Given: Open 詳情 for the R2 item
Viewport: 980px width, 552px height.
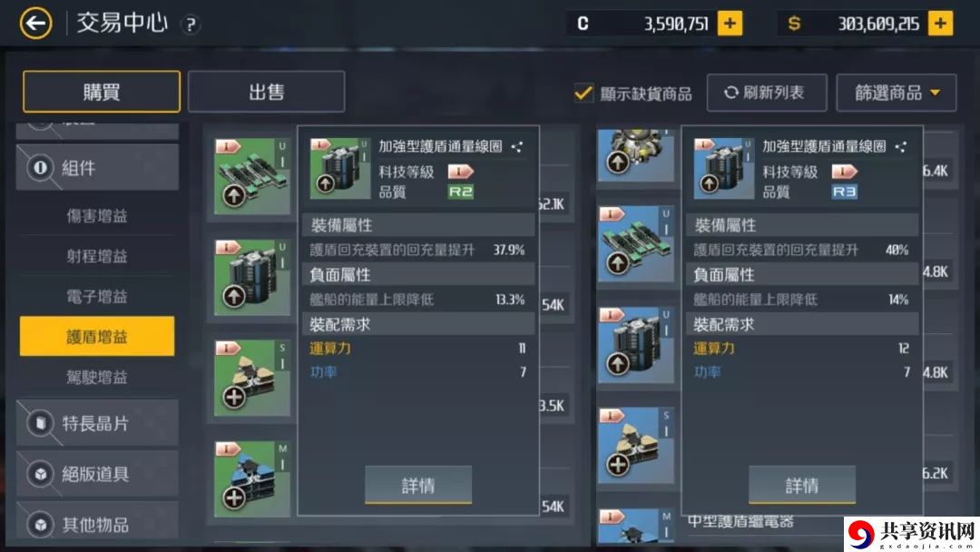Looking at the screenshot, I should [418, 485].
